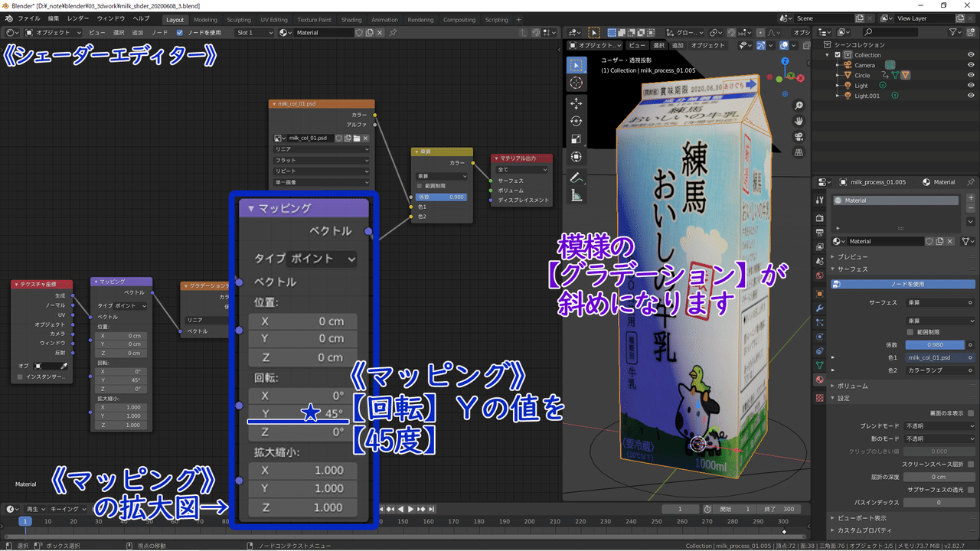
Task: Hide the Camera object in outliner
Action: click(971, 65)
